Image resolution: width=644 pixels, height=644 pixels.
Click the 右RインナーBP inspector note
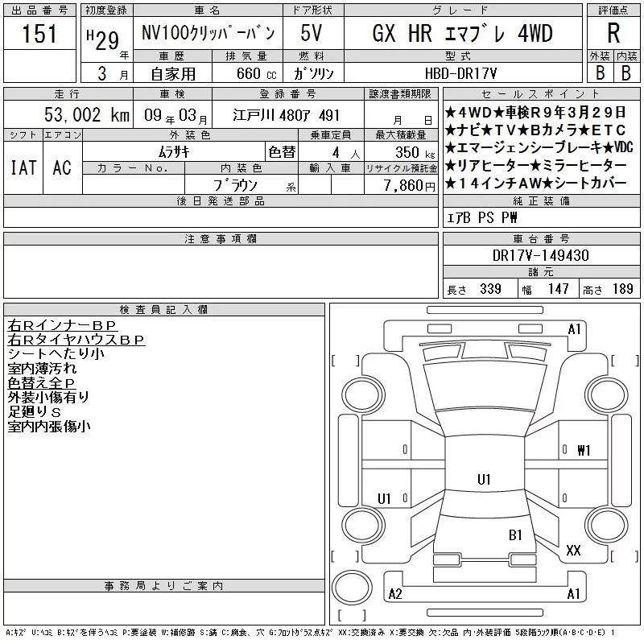(x=63, y=325)
